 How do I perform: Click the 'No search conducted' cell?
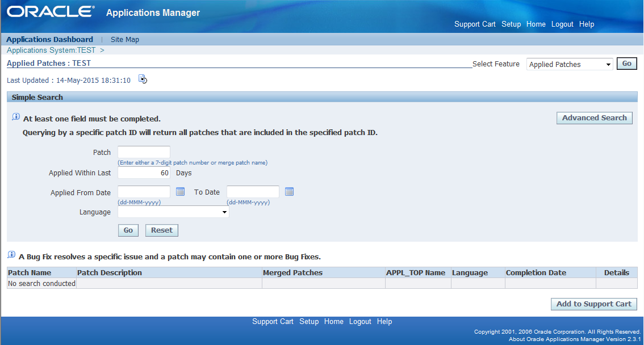(x=41, y=284)
